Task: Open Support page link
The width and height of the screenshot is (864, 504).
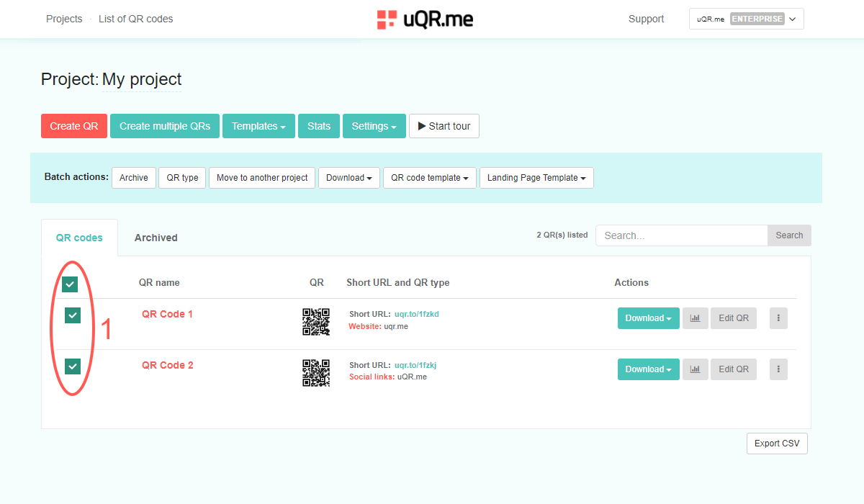Action: tap(647, 19)
